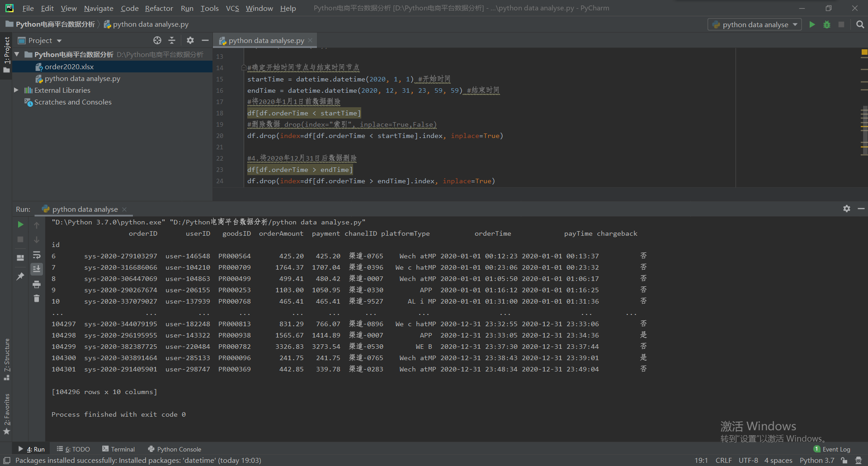Hide the Run panel with the minus icon

click(861, 209)
